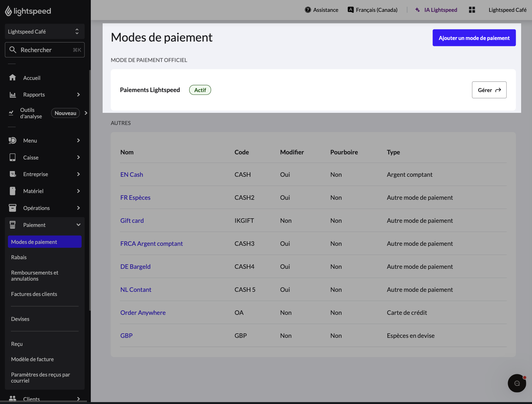The width and height of the screenshot is (532, 404).
Task: Click the Entreprise icon in sidebar
Action: tap(12, 174)
